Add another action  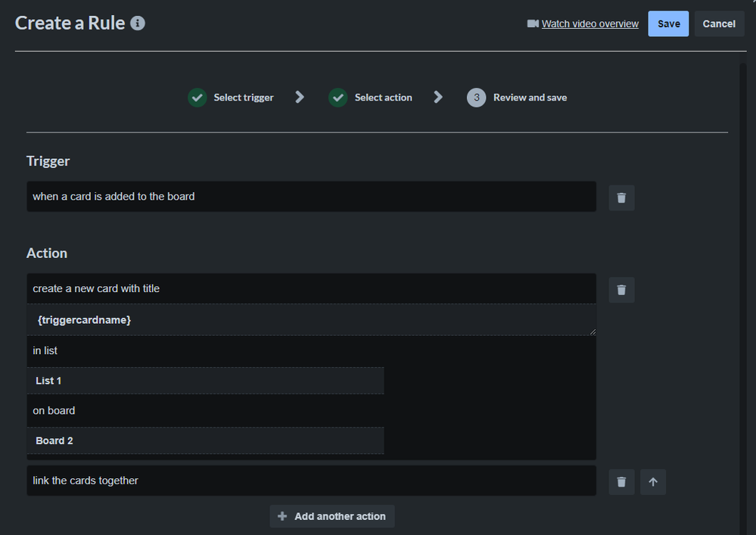click(332, 516)
